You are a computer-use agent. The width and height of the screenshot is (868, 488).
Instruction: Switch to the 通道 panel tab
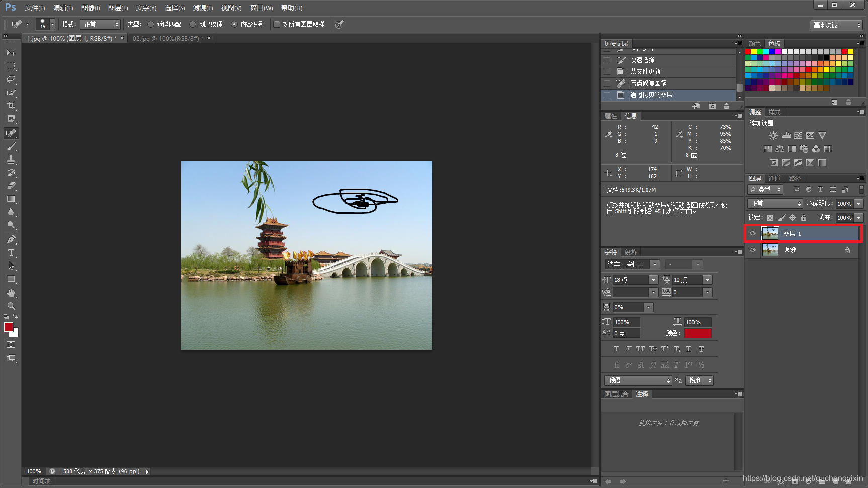(x=774, y=179)
